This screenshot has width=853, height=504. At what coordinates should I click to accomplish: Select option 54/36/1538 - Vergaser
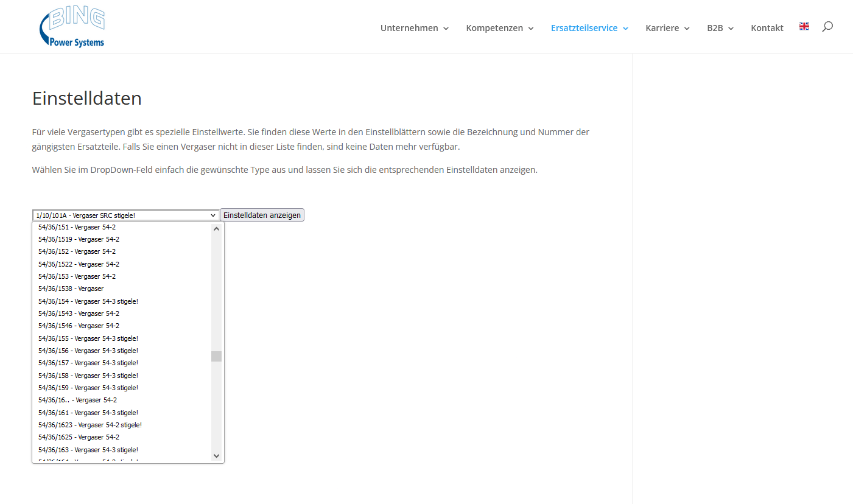[71, 289]
